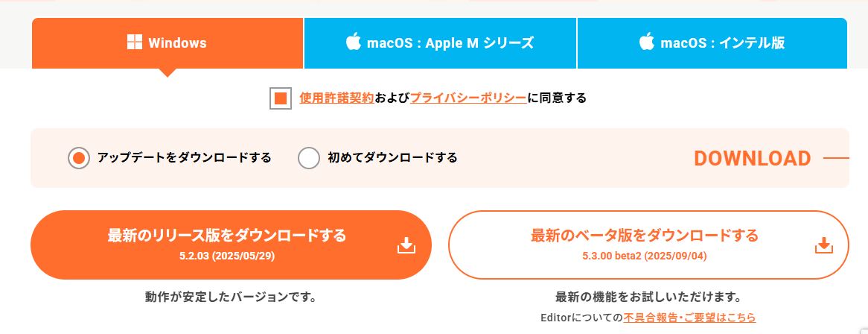Image resolution: width=868 pixels, height=334 pixels.
Task: Click the DOWNLOAD heading text
Action: coord(752,158)
